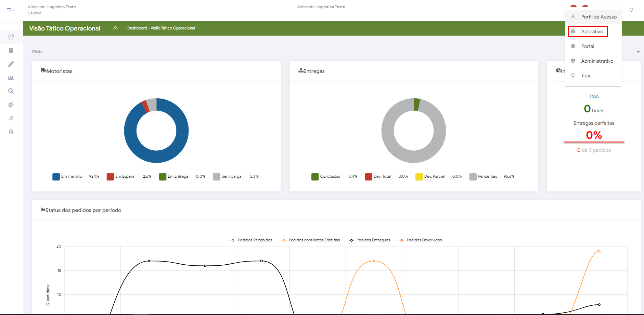Open the bar chart sidebar icon

tap(11, 78)
